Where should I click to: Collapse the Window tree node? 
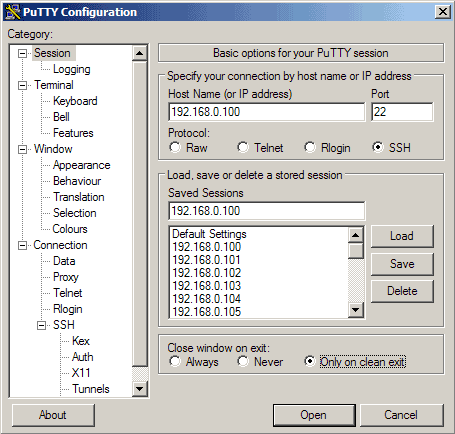22,149
